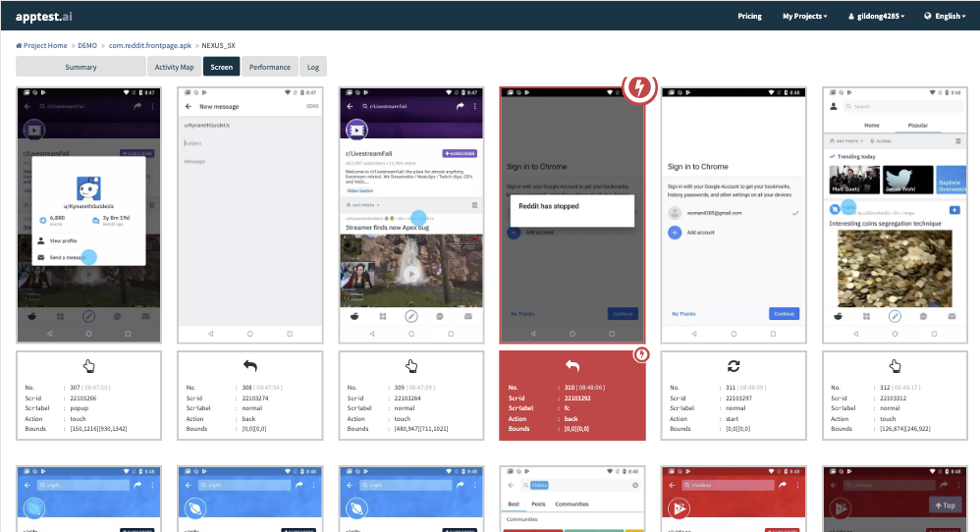This screenshot has width=980, height=532.
Task: Click the user icon beside gildong4285
Action: coord(851,17)
